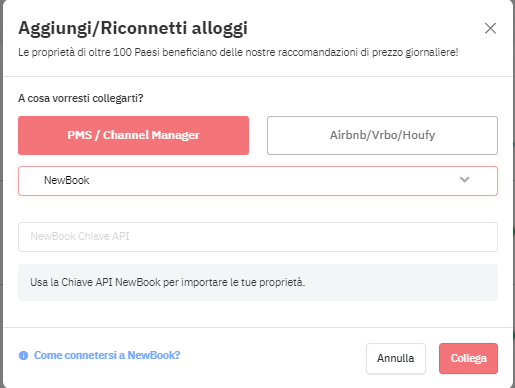Focus the NewBook Chiave API field
This screenshot has width=515, height=388.
[258, 237]
